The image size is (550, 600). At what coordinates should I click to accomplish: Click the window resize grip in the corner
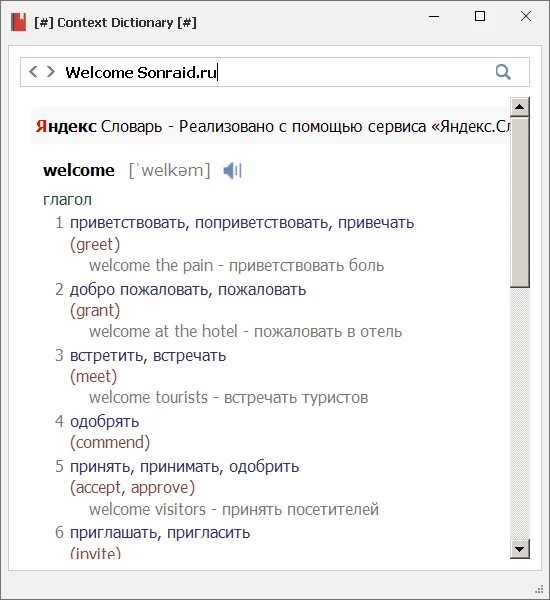click(539, 589)
